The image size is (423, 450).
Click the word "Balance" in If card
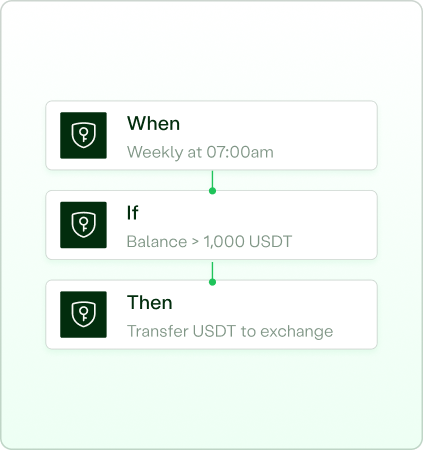point(157,242)
